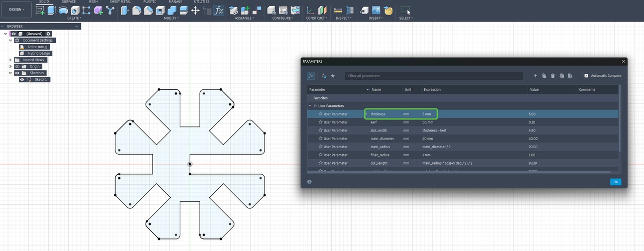Viewport: 644px width, 251px height.
Task: Select the Insert Canvas image tool
Action: tap(376, 10)
